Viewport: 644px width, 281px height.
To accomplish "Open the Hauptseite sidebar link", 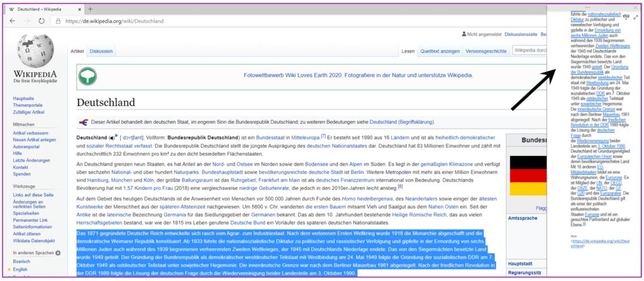I will (x=23, y=99).
